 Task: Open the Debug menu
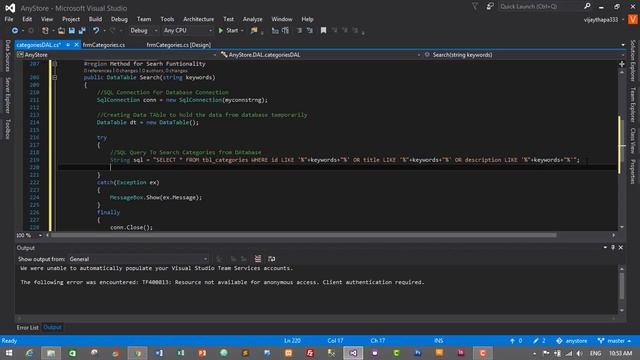coord(119,19)
